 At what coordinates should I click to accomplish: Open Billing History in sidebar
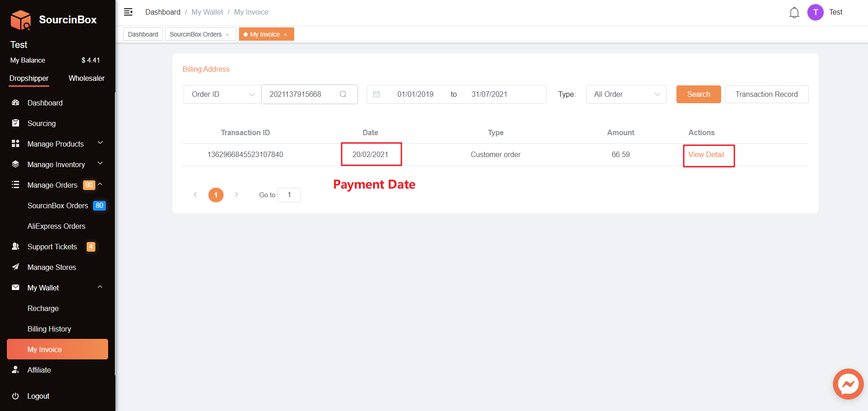click(x=49, y=329)
